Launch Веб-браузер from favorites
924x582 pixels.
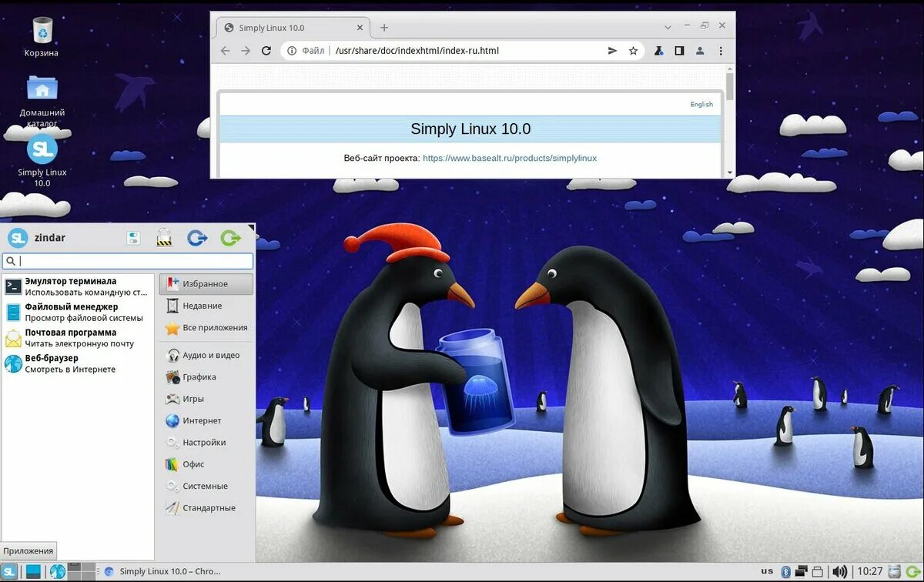78,363
